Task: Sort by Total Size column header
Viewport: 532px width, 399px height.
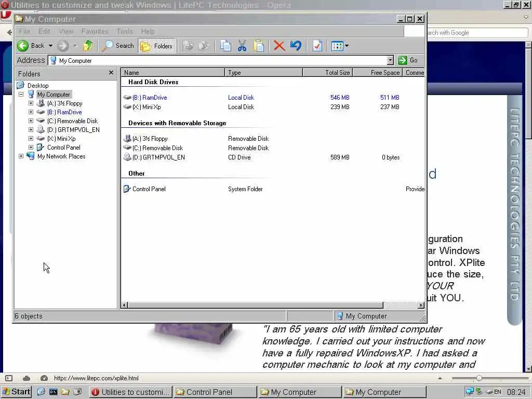Action: (x=328, y=73)
